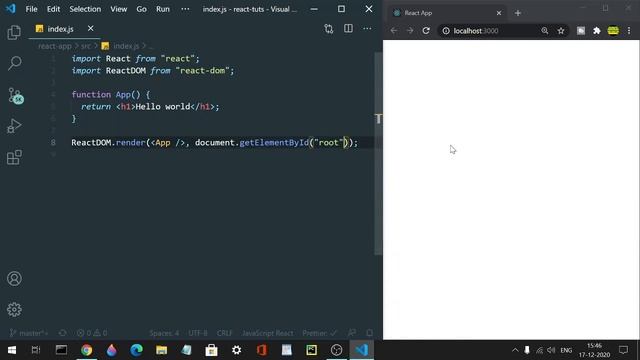Click the editor vertical scrollbar
The width and height of the screenshot is (640, 360).
(378, 153)
